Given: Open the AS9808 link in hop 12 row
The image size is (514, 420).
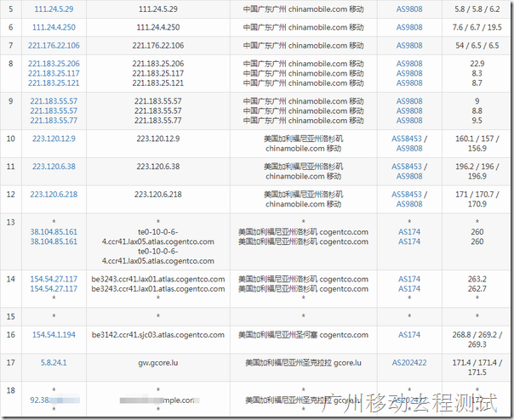Looking at the screenshot, I should (409, 204).
